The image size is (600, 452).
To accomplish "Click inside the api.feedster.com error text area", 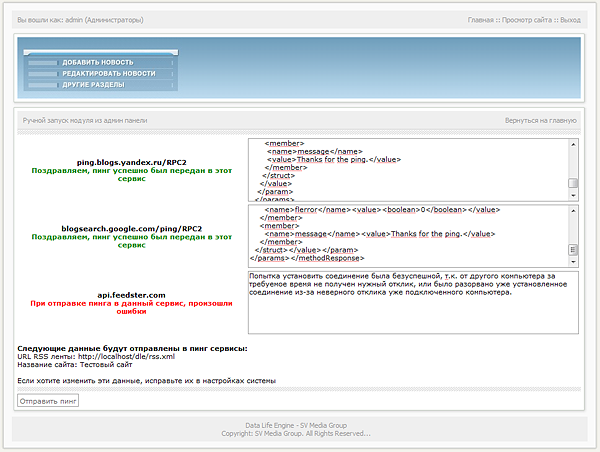I will [413, 302].
